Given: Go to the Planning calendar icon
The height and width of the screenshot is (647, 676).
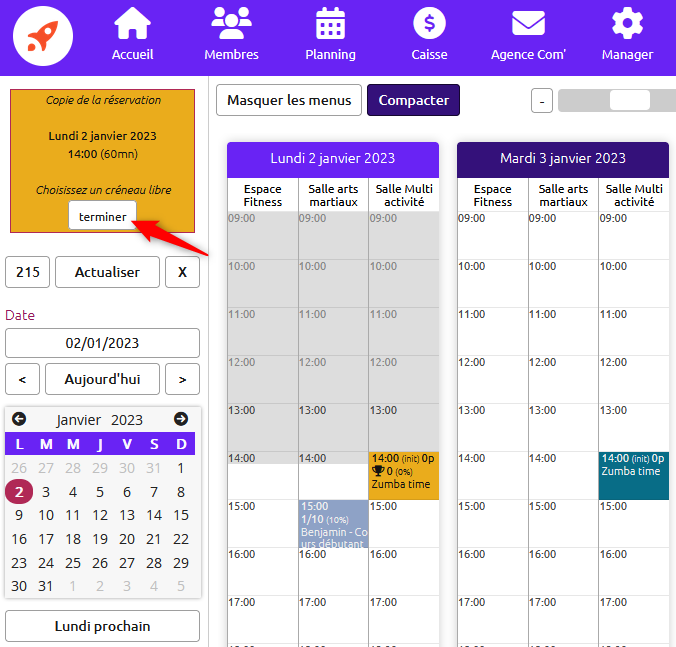Looking at the screenshot, I should pyautogui.click(x=330, y=24).
